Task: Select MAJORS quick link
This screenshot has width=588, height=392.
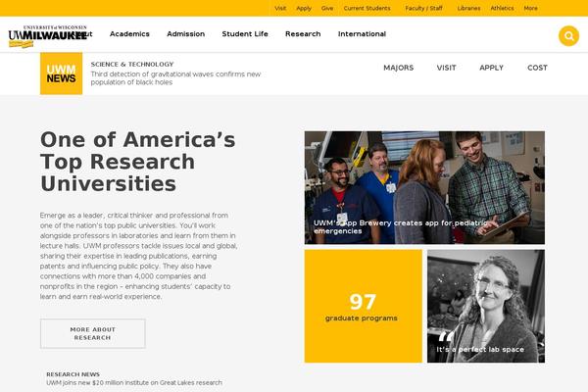Action: [x=398, y=68]
